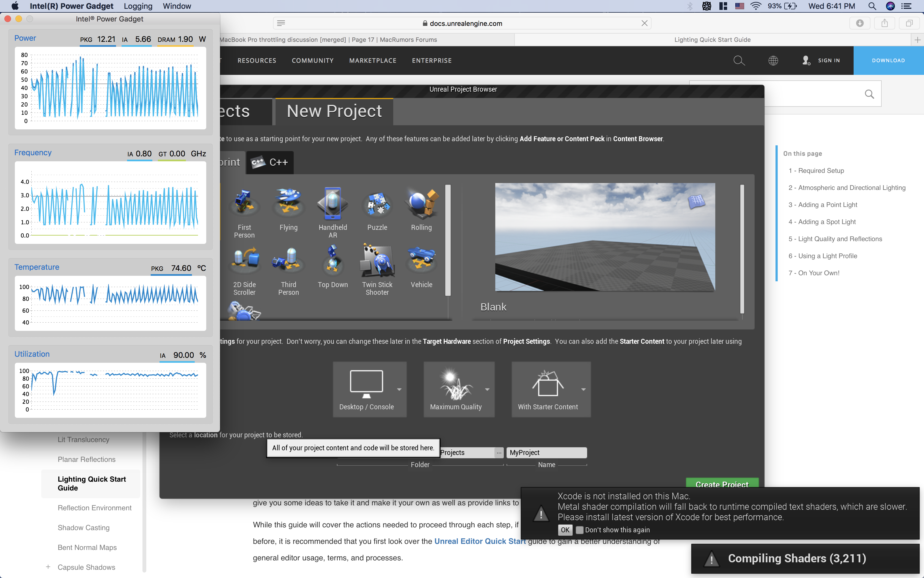This screenshot has height=578, width=924.
Task: Jump to 1 - Required Setup
Action: coord(816,170)
